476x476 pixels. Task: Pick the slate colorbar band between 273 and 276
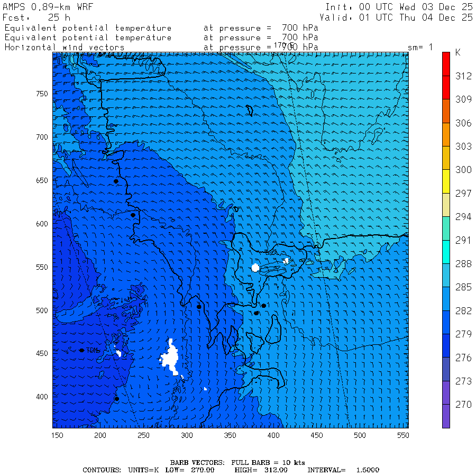(446, 369)
